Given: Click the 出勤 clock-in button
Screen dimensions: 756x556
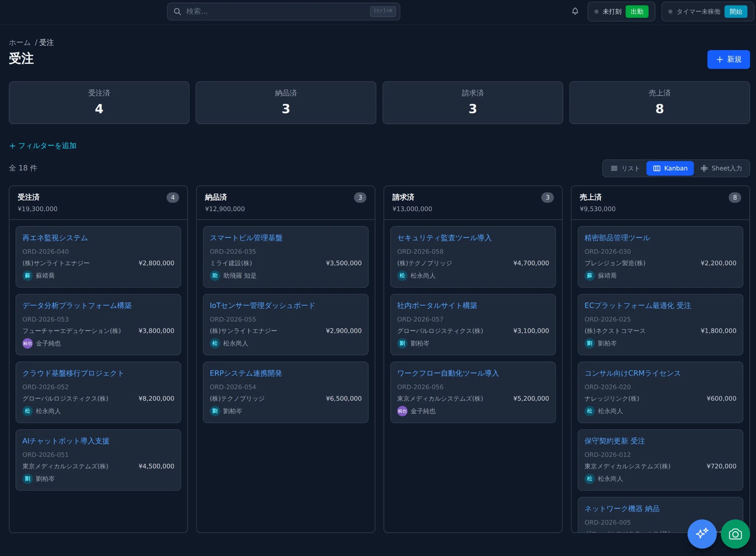Looking at the screenshot, I should (x=637, y=12).
